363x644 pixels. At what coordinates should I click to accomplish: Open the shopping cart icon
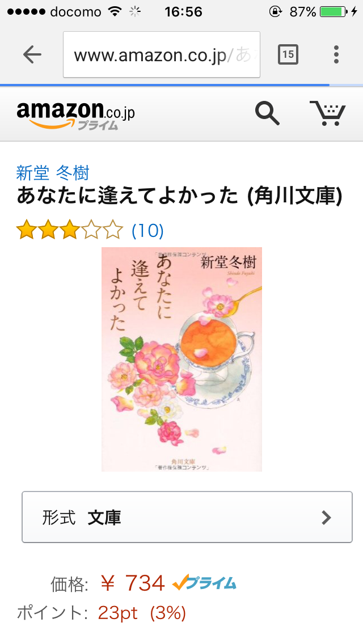pyautogui.click(x=328, y=113)
